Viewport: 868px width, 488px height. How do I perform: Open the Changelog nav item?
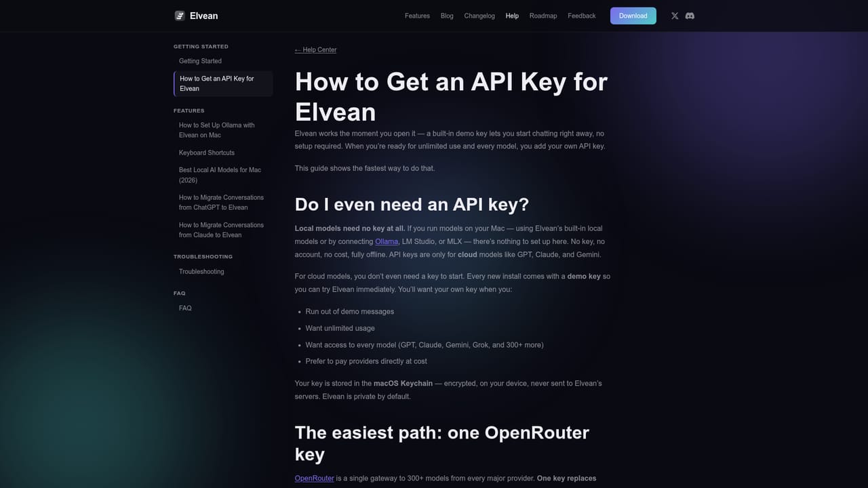click(x=479, y=16)
